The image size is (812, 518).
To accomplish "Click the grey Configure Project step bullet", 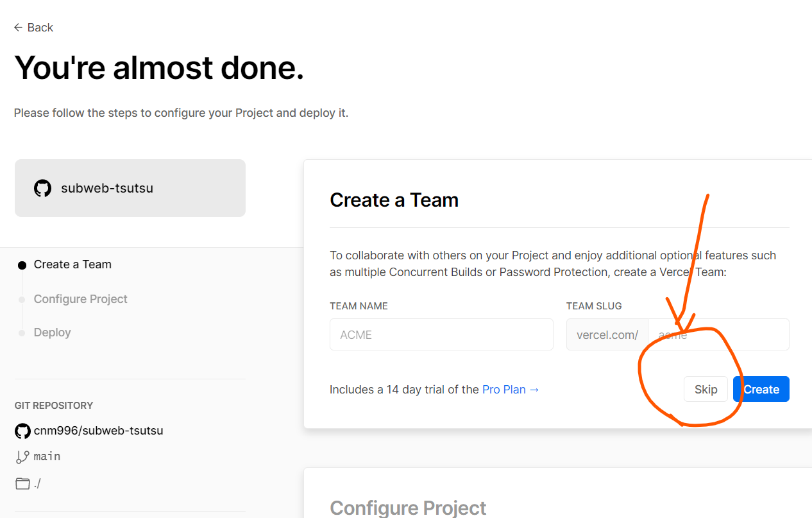I will coord(22,300).
